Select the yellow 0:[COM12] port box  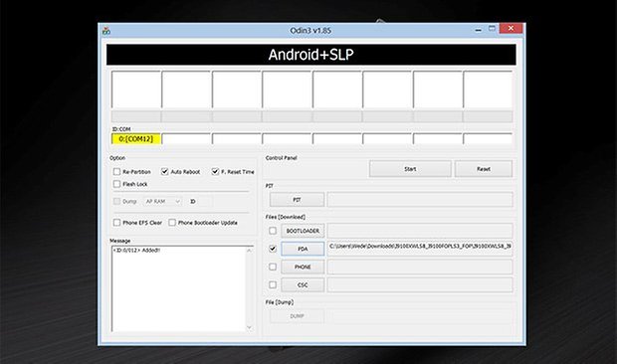tap(136, 139)
